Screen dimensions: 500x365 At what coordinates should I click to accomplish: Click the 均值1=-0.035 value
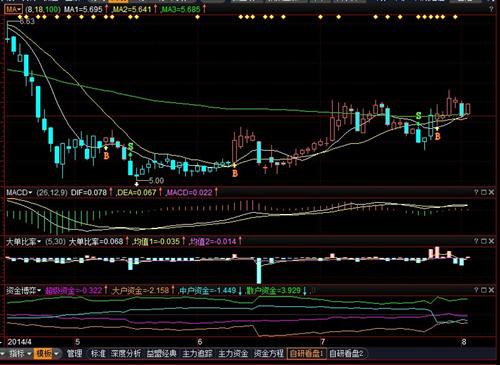[156, 241]
